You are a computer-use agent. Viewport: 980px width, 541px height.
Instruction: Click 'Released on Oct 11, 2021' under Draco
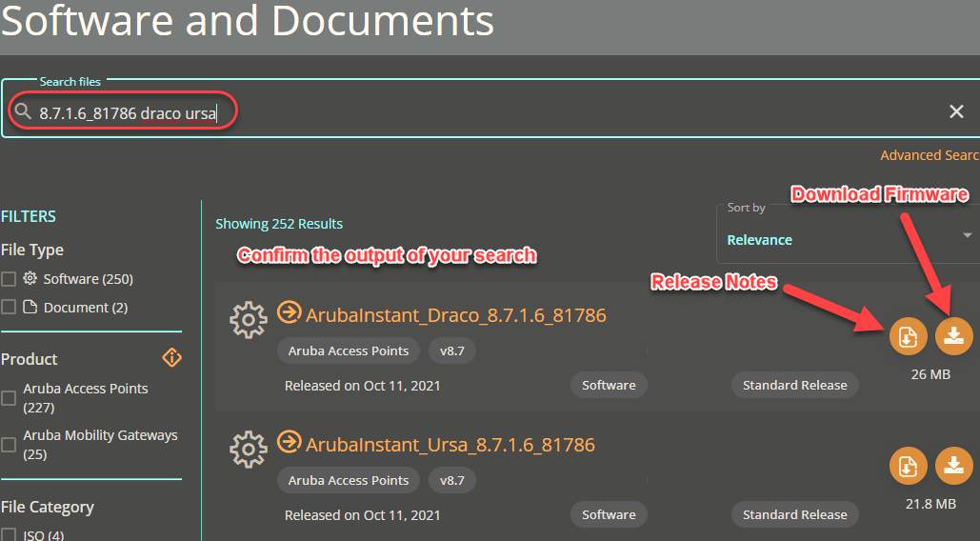[x=363, y=386]
